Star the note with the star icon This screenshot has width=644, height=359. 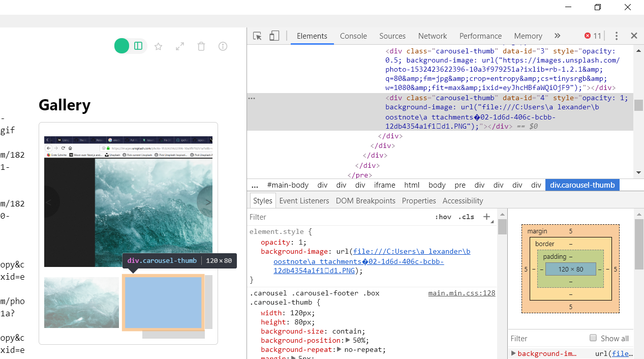159,46
